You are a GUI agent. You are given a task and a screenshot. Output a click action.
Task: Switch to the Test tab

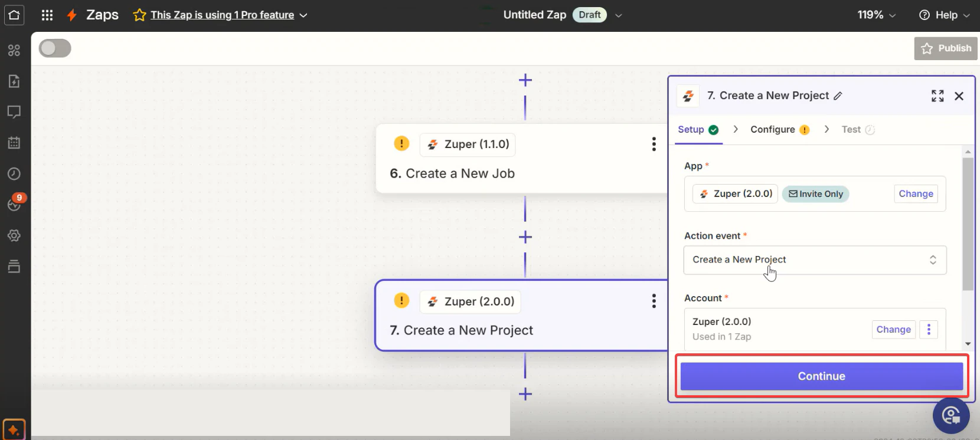(858, 130)
